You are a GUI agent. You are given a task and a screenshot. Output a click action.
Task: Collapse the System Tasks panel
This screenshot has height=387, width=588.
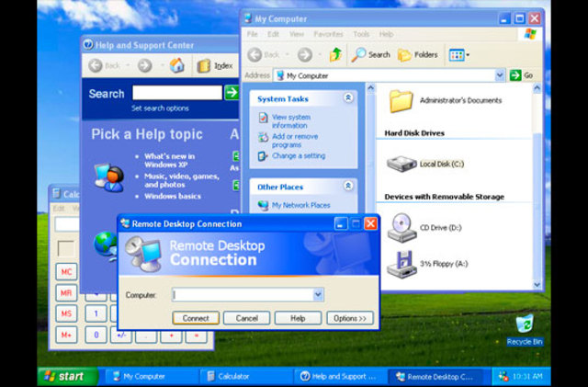tap(348, 98)
